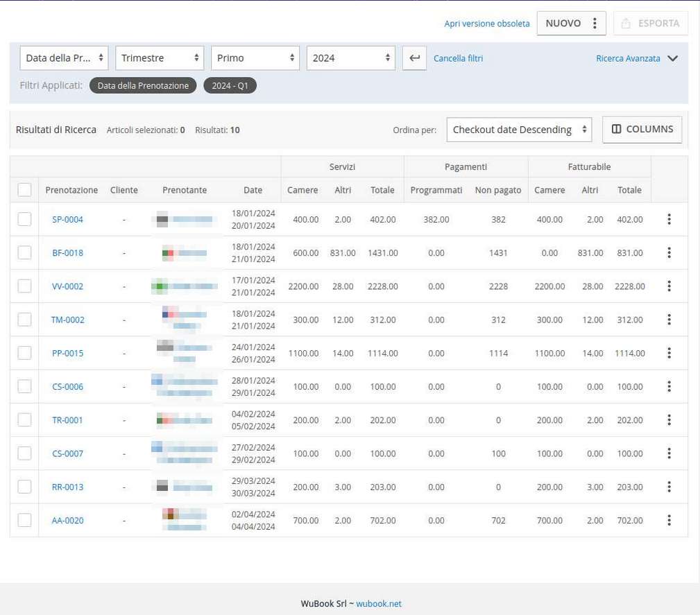Click the Fatturabile group header
The width and height of the screenshot is (700, 615).
point(589,167)
